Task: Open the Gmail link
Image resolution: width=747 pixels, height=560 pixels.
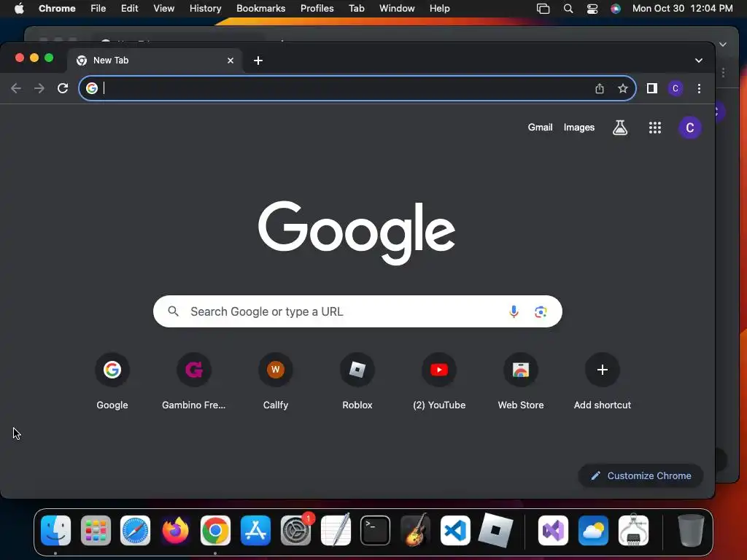Action: [x=540, y=127]
